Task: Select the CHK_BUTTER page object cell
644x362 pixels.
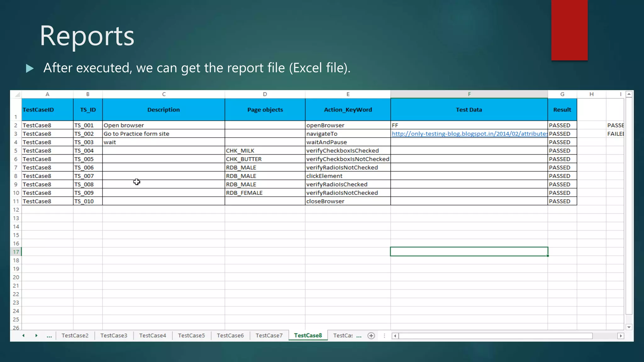Action: coord(265,159)
